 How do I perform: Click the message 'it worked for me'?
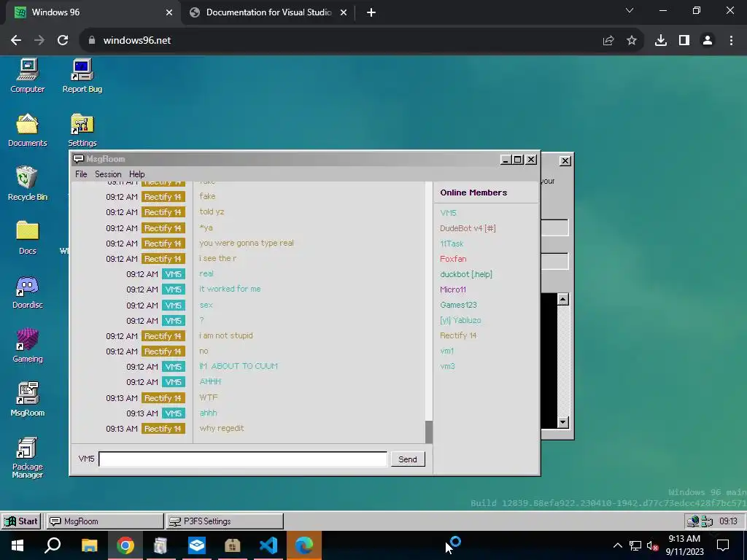tap(230, 289)
